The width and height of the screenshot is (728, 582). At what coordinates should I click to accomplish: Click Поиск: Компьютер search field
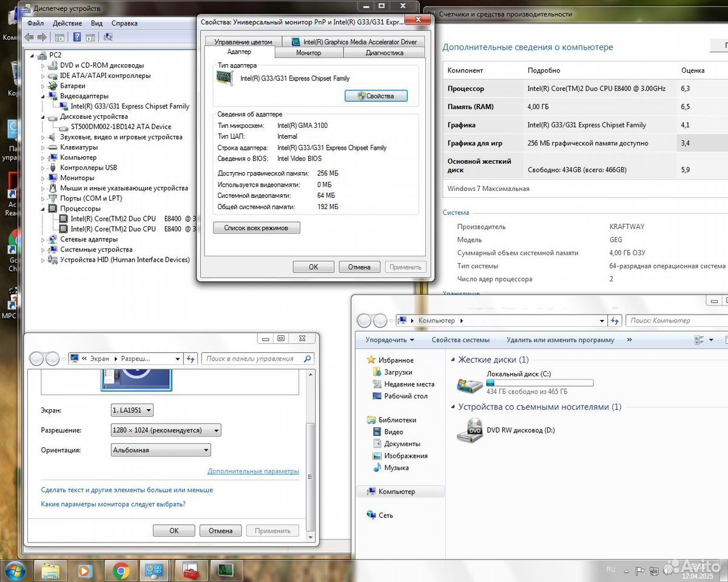pyautogui.click(x=676, y=321)
